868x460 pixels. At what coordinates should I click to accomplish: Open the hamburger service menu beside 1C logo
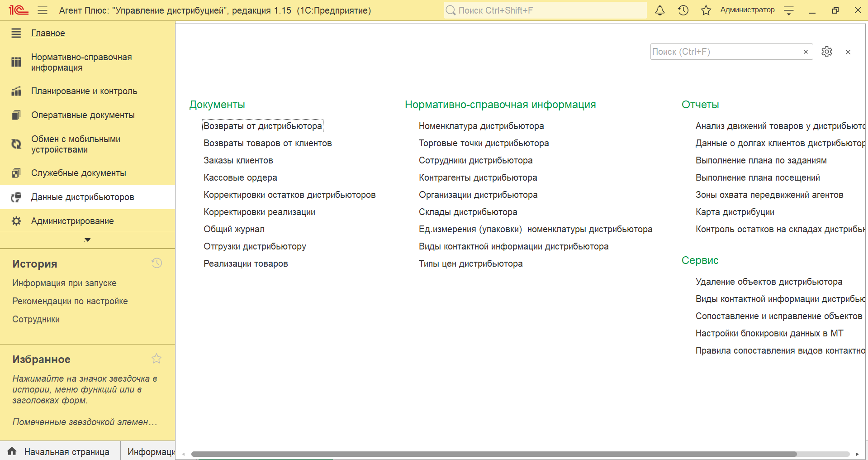43,10
